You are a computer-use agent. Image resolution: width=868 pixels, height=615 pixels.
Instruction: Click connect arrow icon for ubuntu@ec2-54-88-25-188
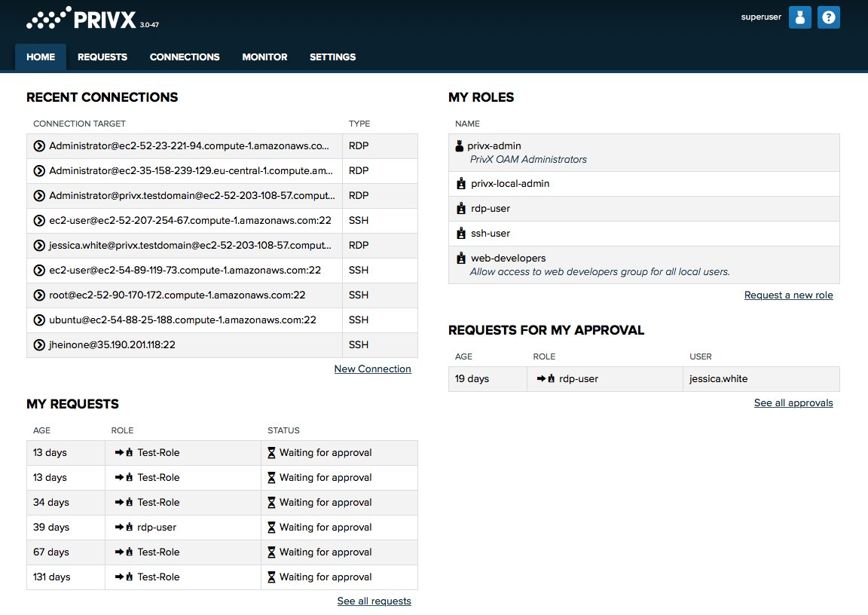coord(40,320)
